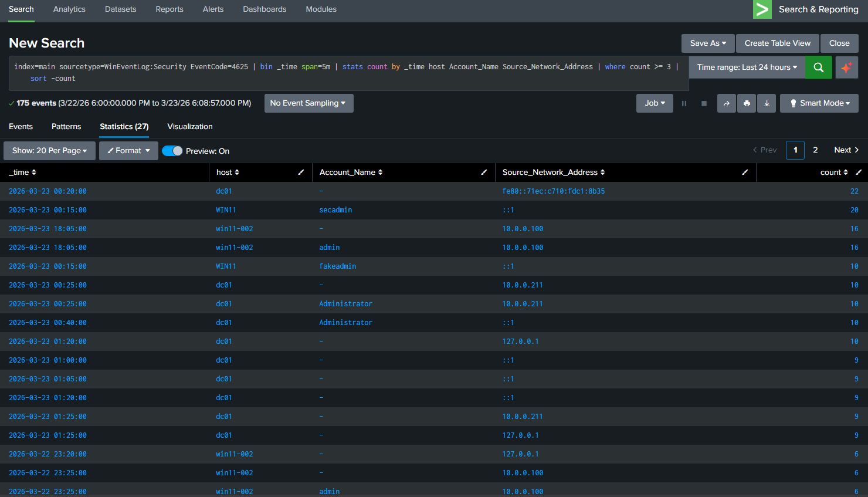This screenshot has width=868, height=497.
Task: Go to results page 2
Action: click(x=815, y=150)
